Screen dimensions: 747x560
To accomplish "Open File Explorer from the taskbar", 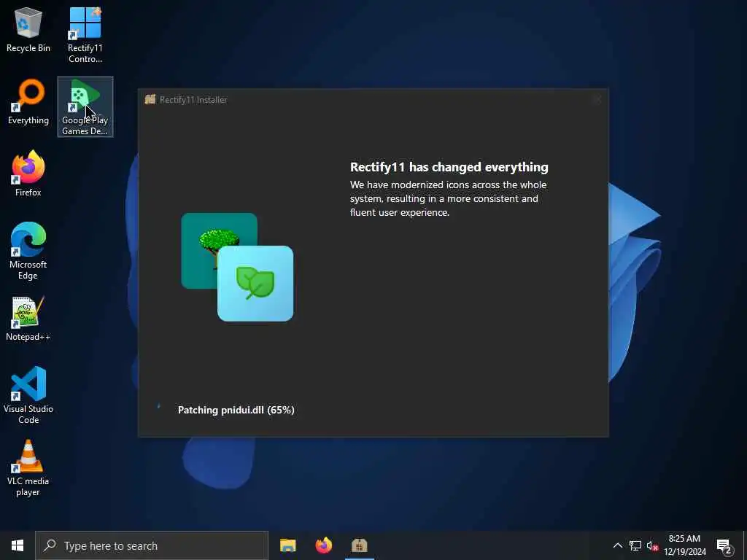I will pos(287,545).
